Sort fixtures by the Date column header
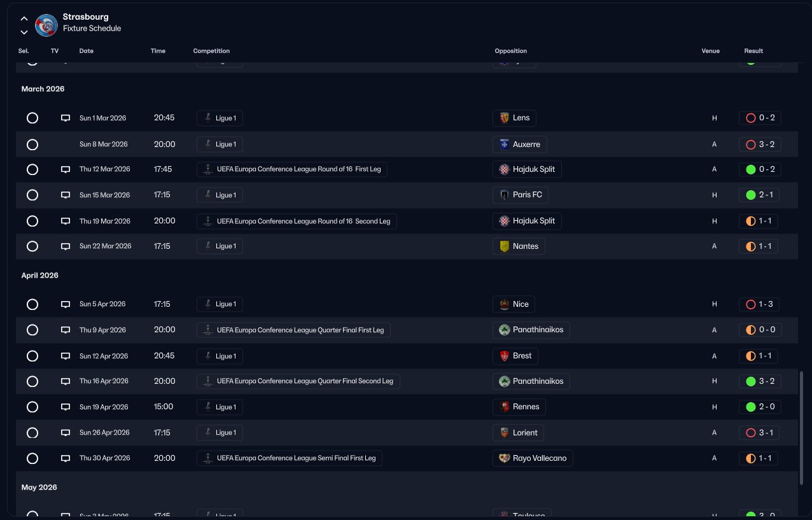812x520 pixels. click(x=86, y=51)
